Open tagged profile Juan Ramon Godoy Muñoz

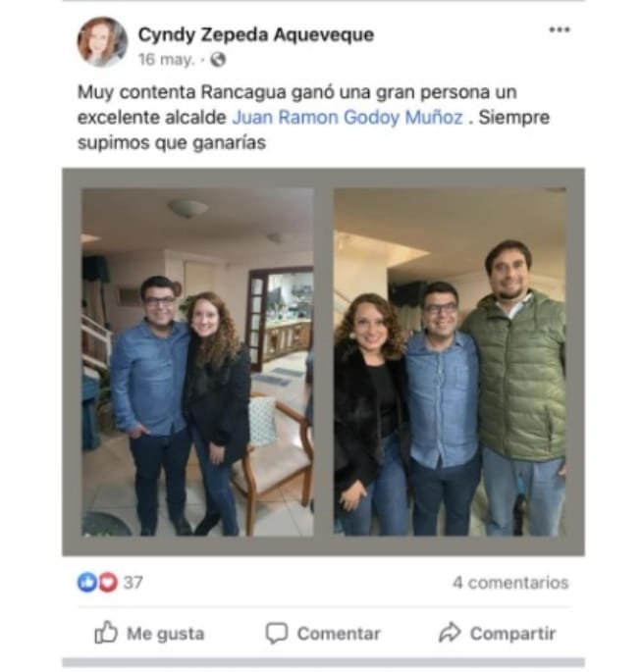[x=348, y=118]
